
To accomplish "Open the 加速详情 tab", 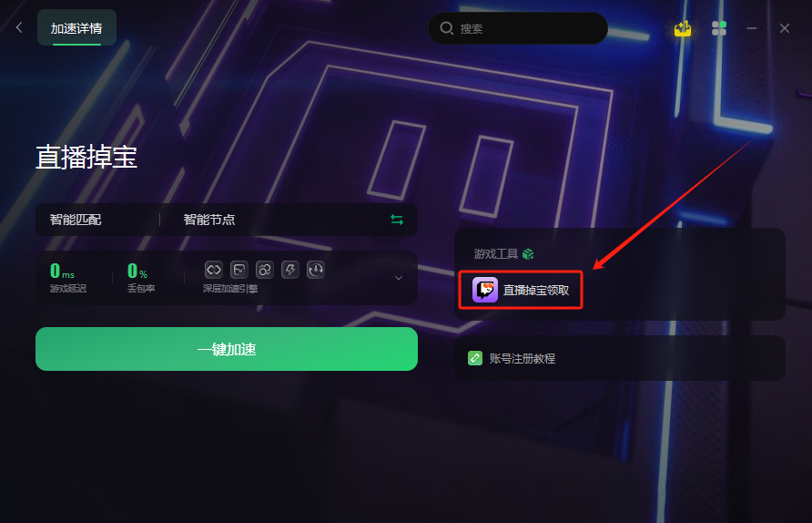I will (x=76, y=28).
